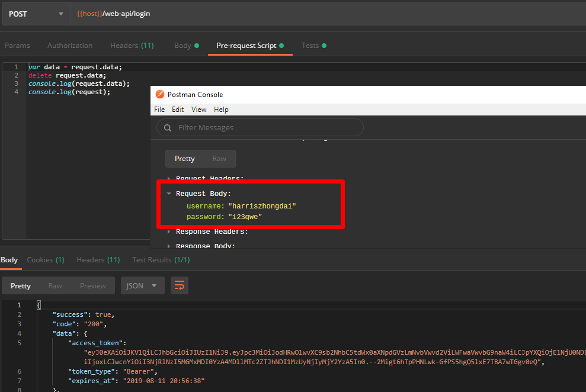This screenshot has width=586, height=392.
Task: Open the Cookies (1) response tab
Action: [46, 260]
